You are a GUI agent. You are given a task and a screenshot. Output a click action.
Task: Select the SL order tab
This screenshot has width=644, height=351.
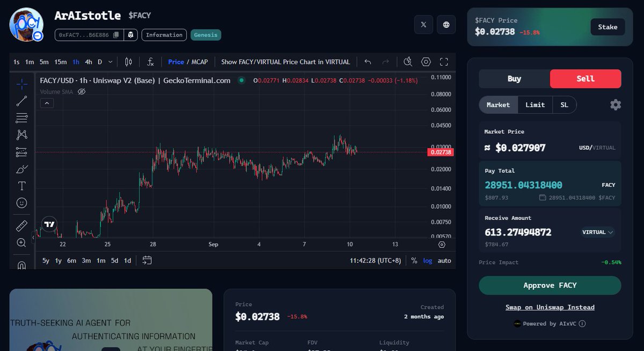[564, 105]
